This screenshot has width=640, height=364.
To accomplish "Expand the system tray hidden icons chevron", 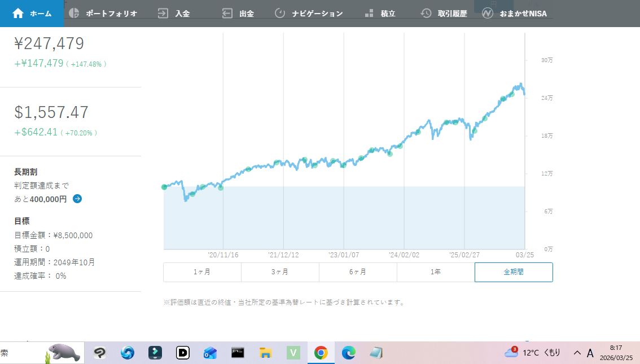I will pos(577,353).
